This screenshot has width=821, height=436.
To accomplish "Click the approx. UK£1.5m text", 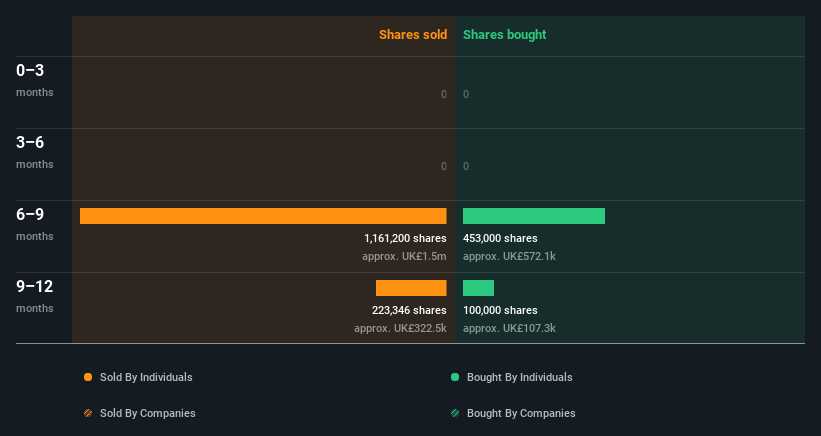I will coord(404,256).
